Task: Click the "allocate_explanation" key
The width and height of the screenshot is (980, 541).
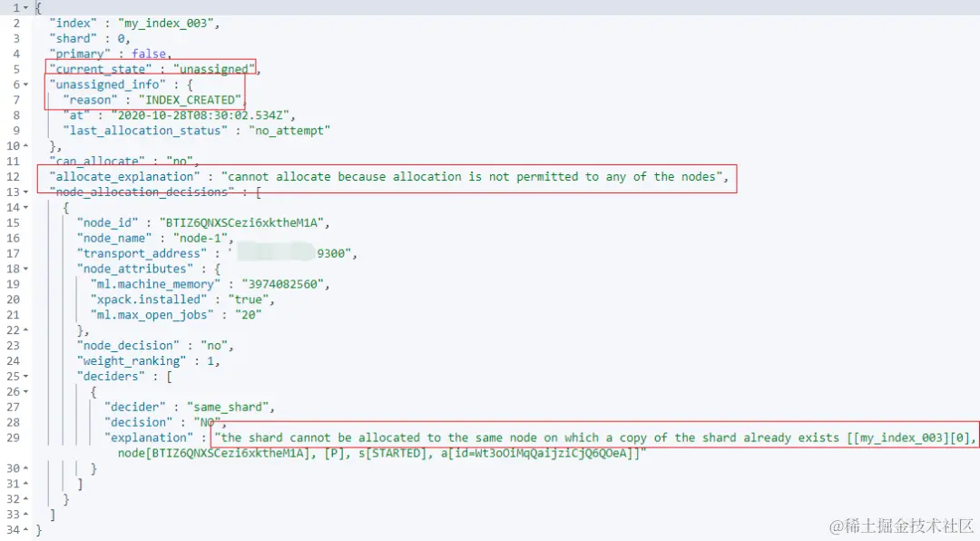Action: click(124, 176)
